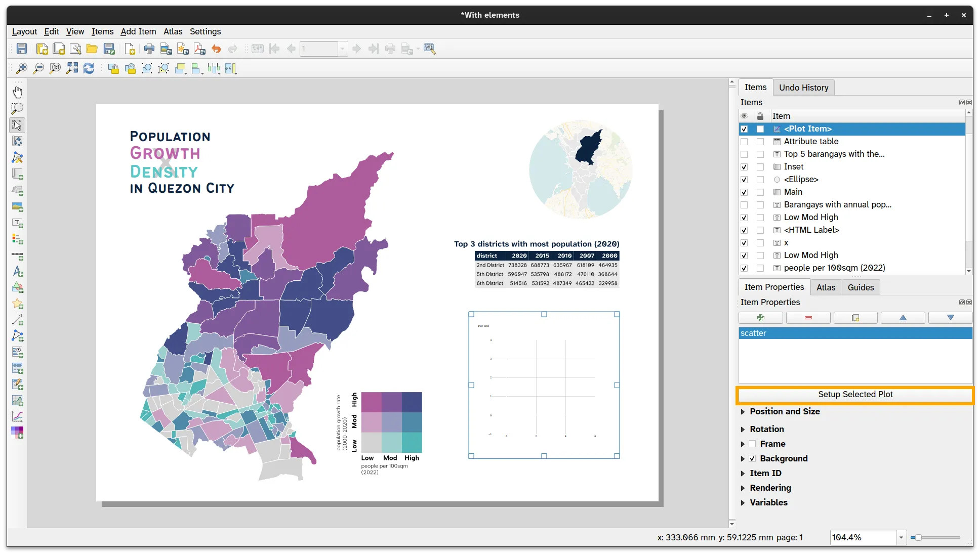
Task: Switch to the Undo History tab
Action: 803,88
